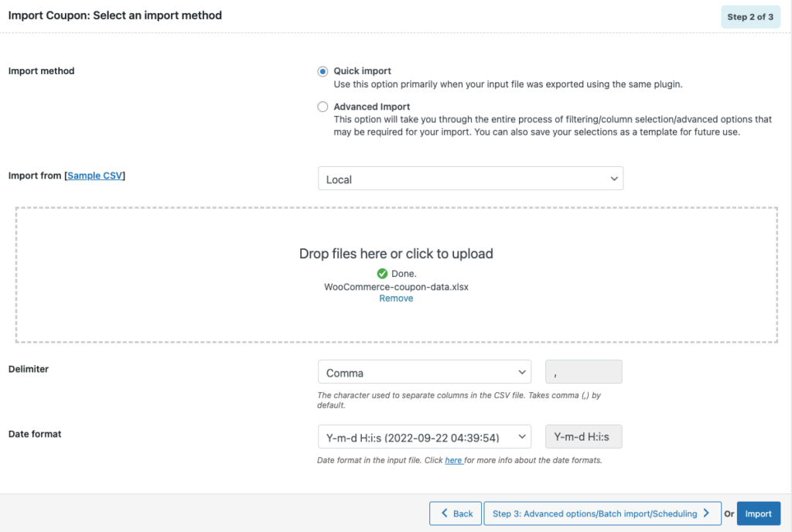The width and height of the screenshot is (792, 532).
Task: Select the Quick import radio button
Action: (x=323, y=71)
